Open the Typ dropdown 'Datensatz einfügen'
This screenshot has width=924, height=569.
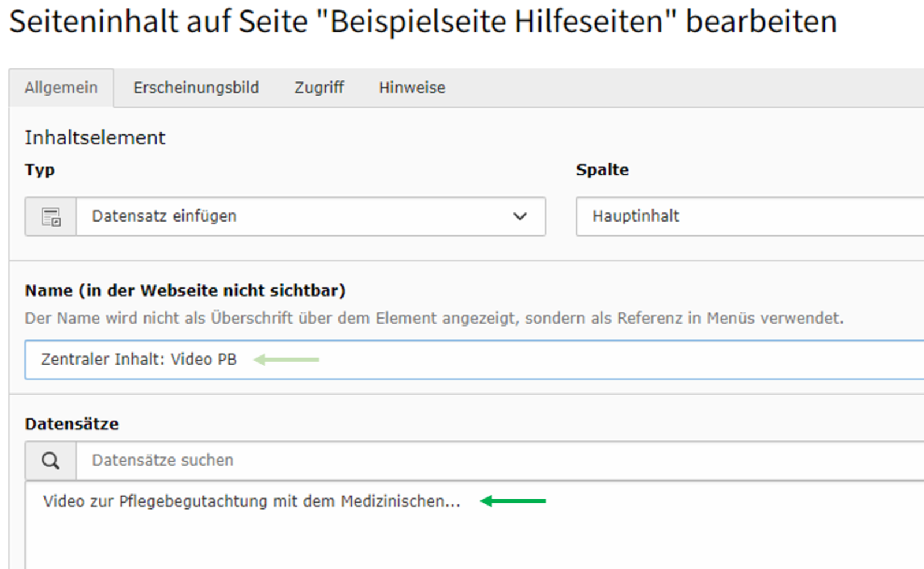(x=311, y=216)
